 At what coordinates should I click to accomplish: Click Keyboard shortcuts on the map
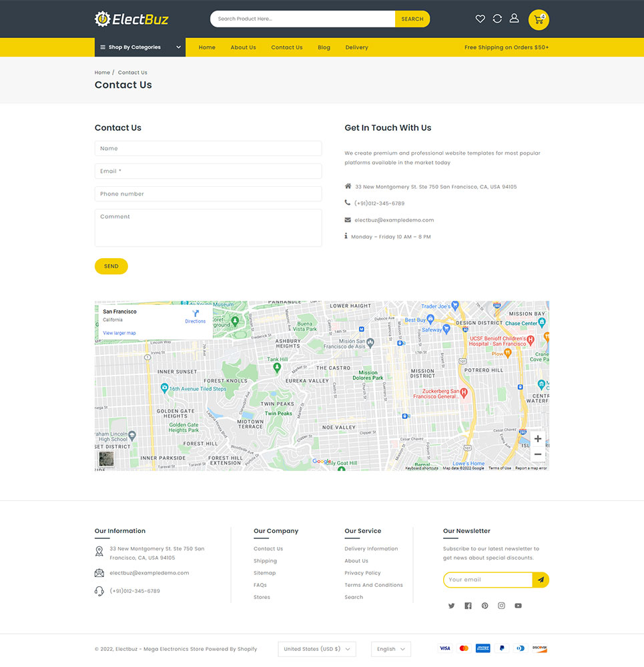[421, 468]
